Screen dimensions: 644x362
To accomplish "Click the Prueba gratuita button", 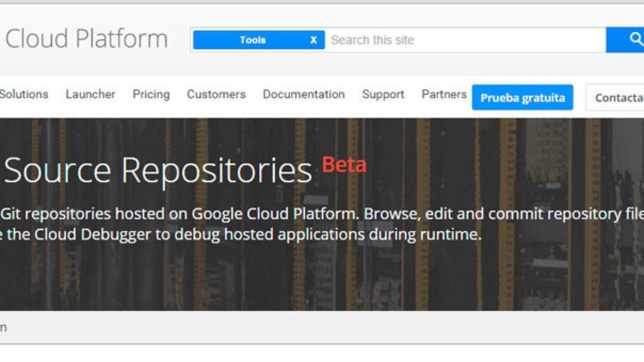I will [523, 97].
